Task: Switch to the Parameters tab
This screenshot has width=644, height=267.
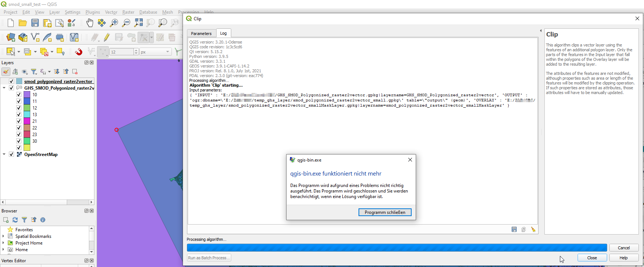Action: [x=201, y=33]
